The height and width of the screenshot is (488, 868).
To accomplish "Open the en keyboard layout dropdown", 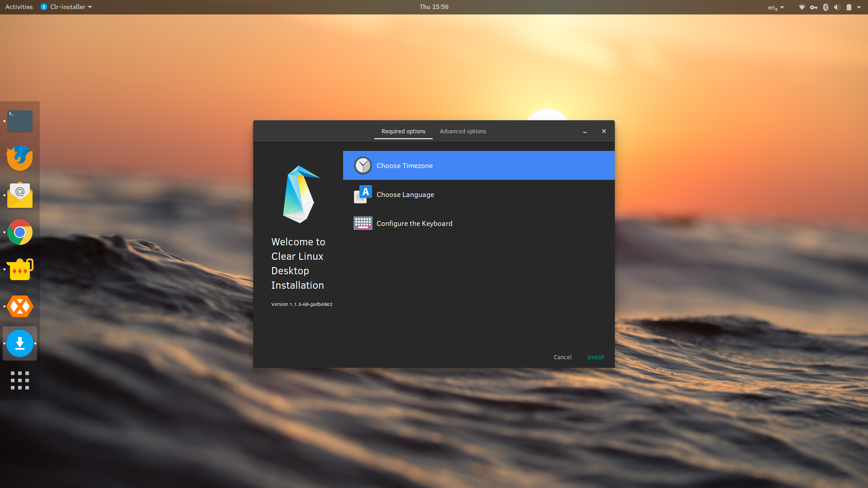I will 776,7.
